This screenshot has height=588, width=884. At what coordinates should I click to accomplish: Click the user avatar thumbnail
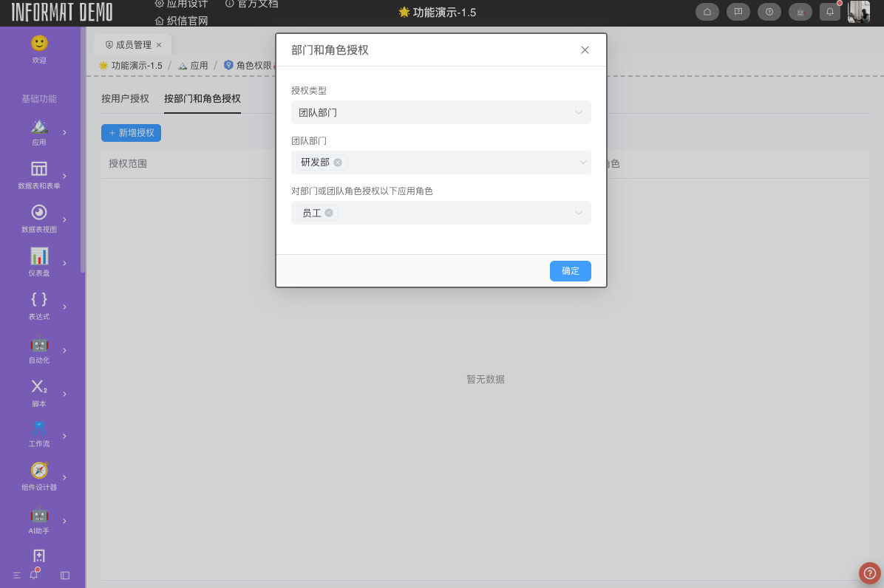tap(858, 12)
